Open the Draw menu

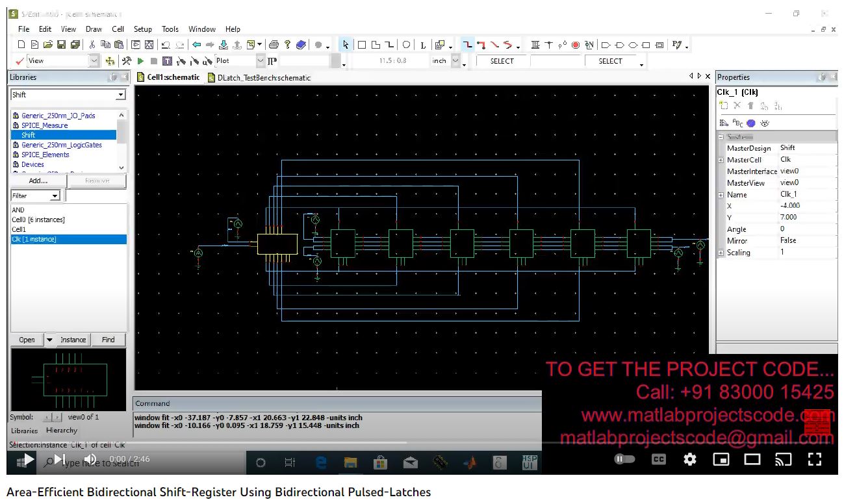tap(94, 29)
